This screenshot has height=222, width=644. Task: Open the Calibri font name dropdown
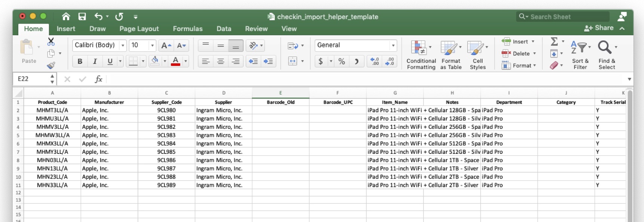click(x=123, y=46)
